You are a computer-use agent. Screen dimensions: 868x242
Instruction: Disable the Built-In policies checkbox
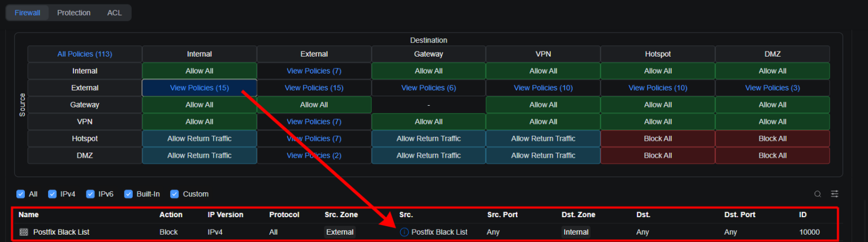(x=128, y=194)
